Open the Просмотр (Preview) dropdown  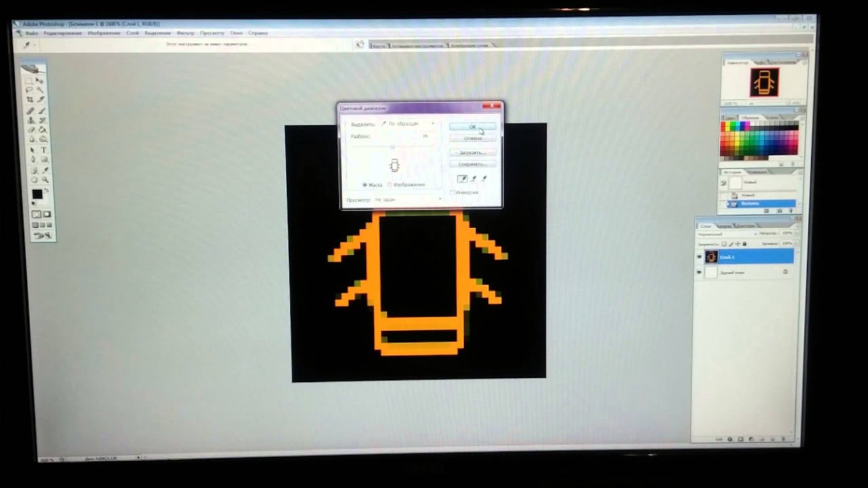[x=408, y=200]
